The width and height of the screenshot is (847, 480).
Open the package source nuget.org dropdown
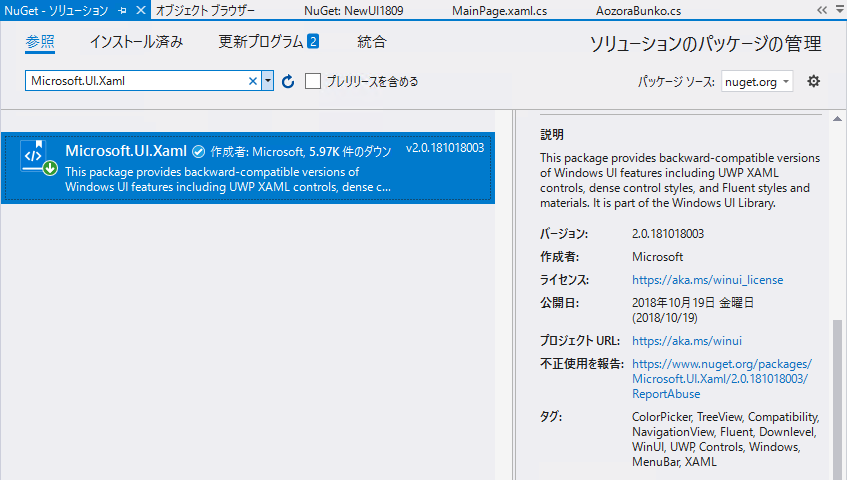coord(757,82)
